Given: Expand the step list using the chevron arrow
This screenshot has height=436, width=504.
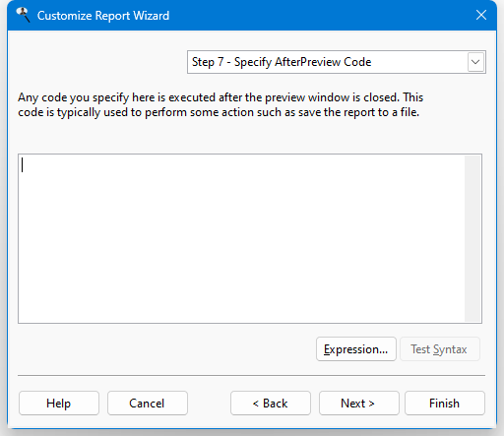Looking at the screenshot, I should (x=475, y=62).
